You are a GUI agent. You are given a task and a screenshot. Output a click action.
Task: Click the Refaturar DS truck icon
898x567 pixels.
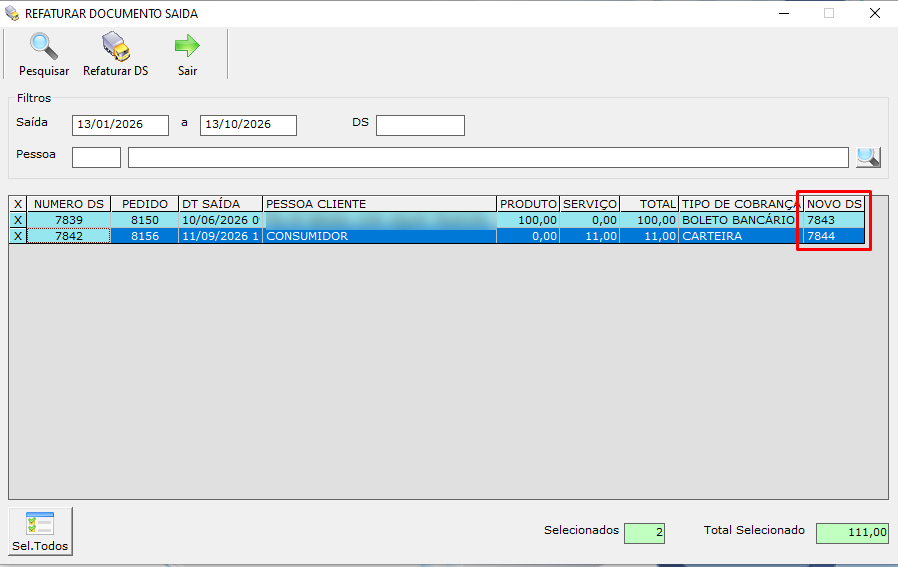click(116, 46)
